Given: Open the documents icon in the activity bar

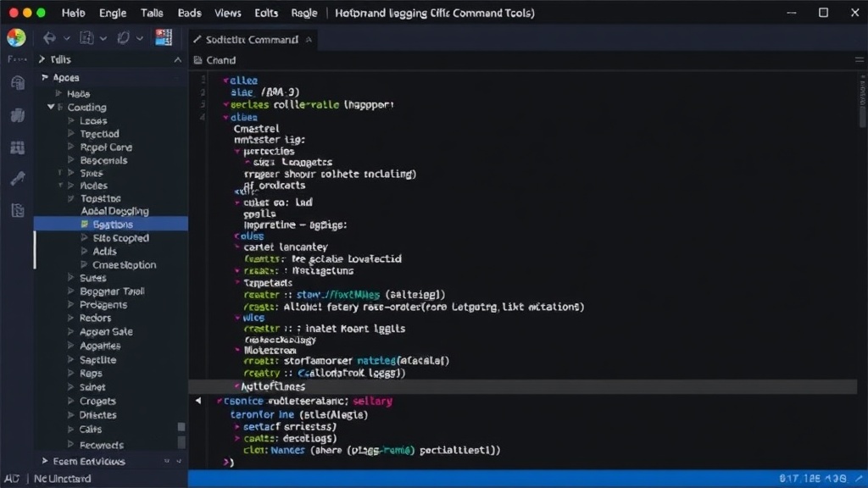Looking at the screenshot, I should 18,210.
